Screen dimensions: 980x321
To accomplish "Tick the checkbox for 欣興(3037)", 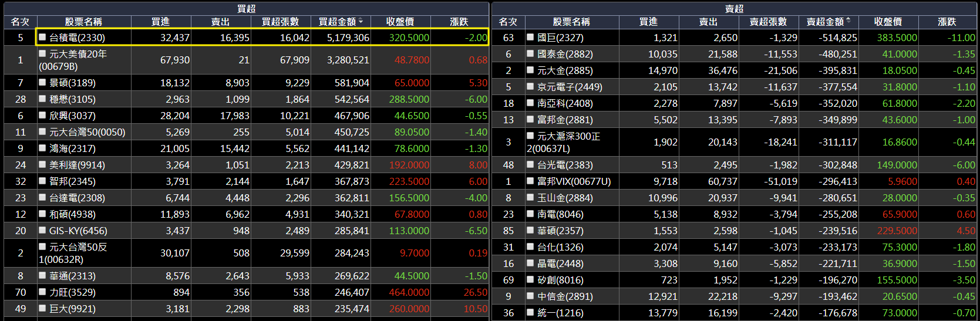I will pos(42,116).
